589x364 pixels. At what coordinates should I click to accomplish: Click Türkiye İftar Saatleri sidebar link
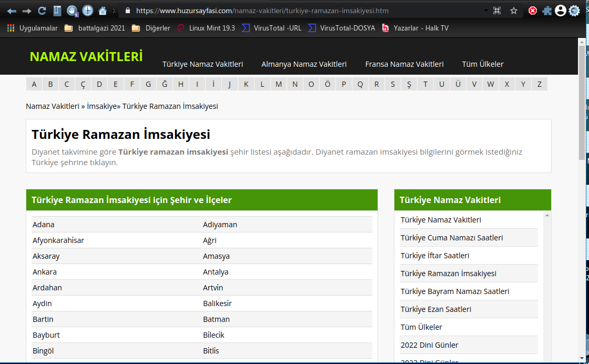pos(435,256)
